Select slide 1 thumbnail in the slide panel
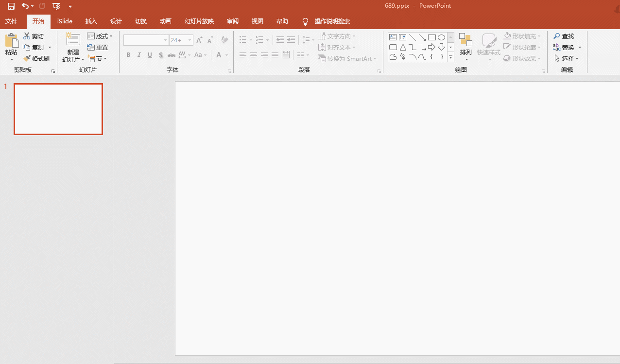620x364 pixels. [58, 109]
